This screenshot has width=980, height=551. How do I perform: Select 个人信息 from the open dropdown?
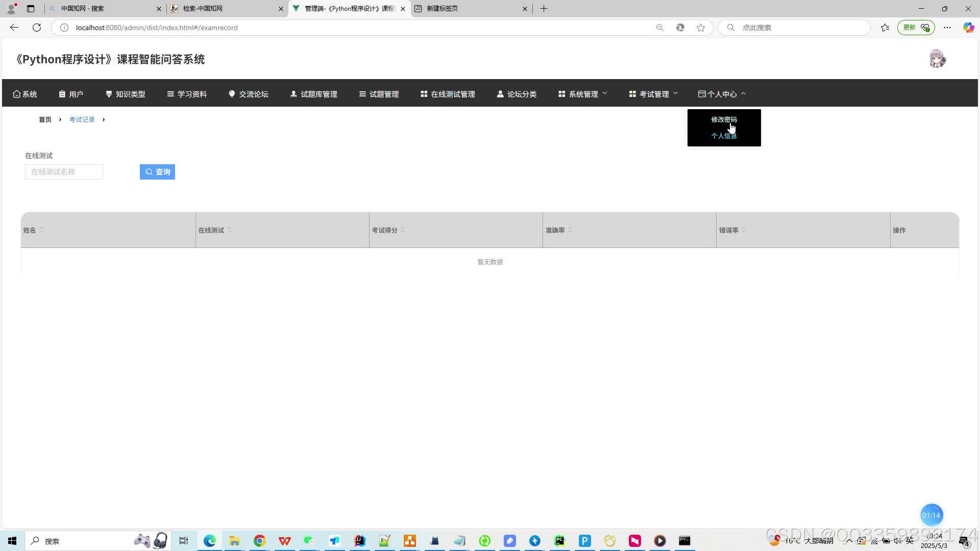tap(724, 136)
